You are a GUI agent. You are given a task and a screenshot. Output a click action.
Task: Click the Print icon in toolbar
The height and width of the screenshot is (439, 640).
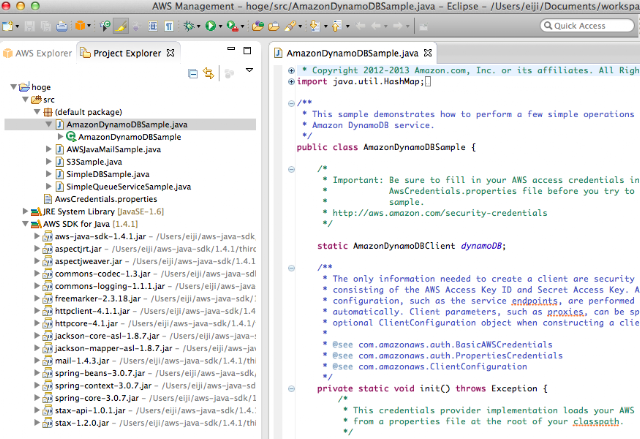click(62, 27)
